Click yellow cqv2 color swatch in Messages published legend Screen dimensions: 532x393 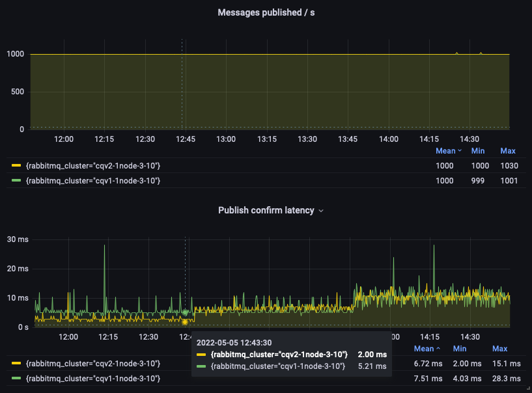click(16, 166)
